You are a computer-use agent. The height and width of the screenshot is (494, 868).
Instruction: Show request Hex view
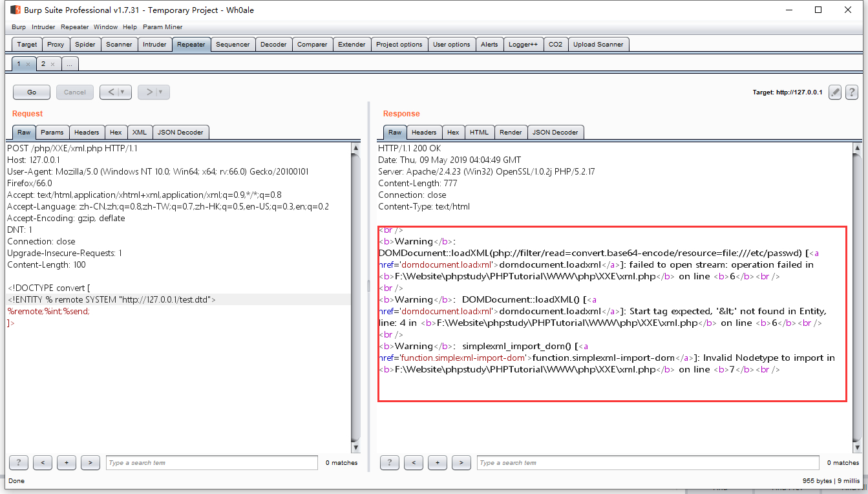(x=116, y=132)
